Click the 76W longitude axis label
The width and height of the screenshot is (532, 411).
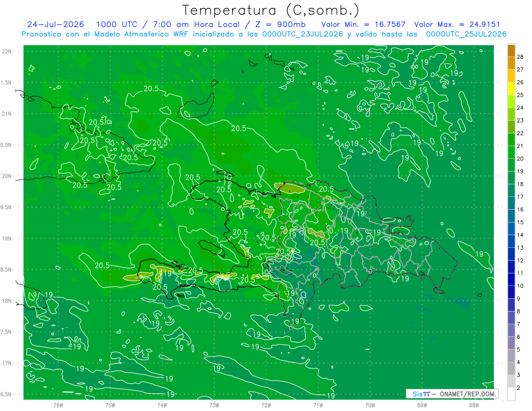58,405
